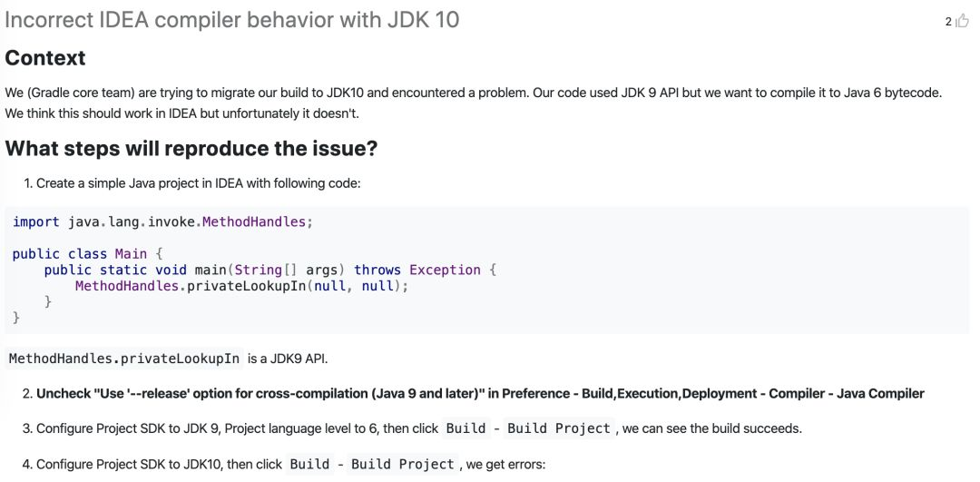The height and width of the screenshot is (482, 980).
Task: Click the sentence 'We think this should work in IDEA'
Action: [181, 114]
